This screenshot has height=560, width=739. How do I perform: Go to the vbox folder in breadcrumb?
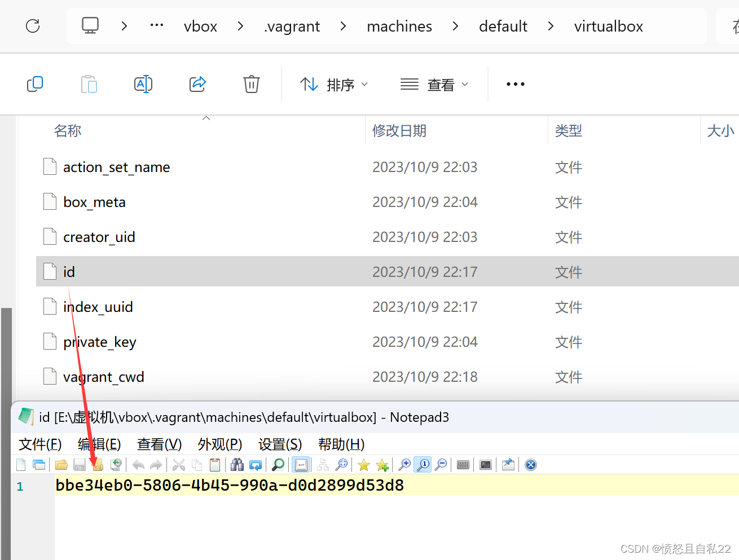coord(200,27)
